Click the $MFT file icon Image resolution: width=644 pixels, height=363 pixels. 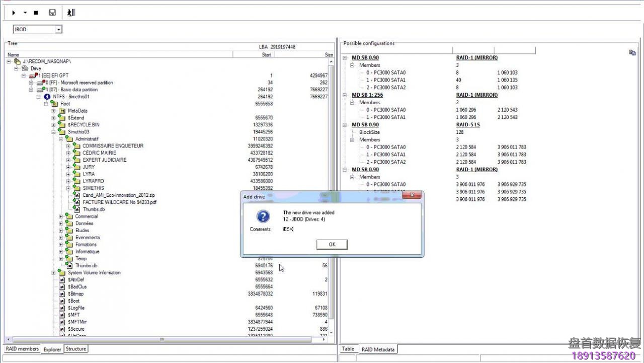62,315
